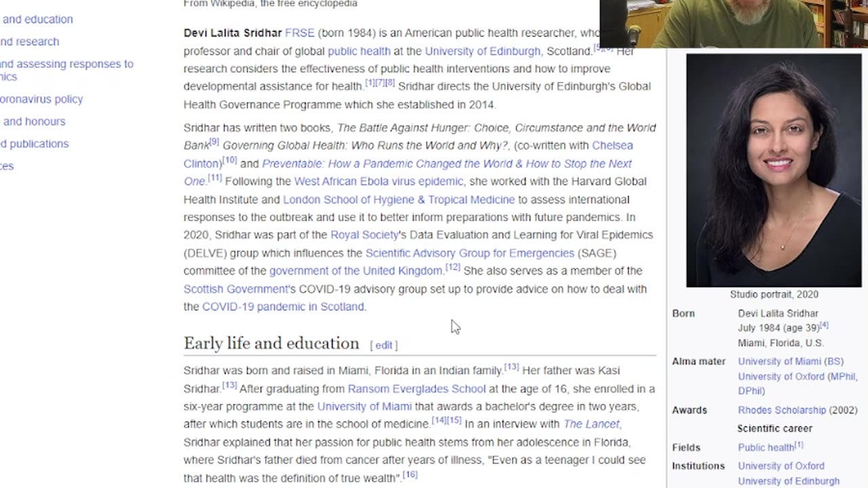The image size is (868, 488).
Task: Open 'and assessing responses to' sidebar contents entry
Action: pyautogui.click(x=66, y=70)
